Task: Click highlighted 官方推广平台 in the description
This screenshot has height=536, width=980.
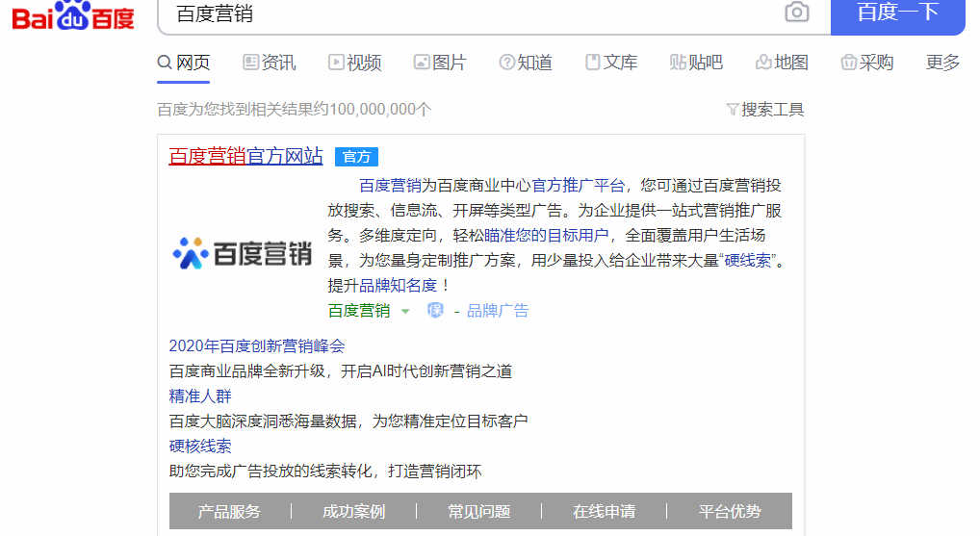Action: pyautogui.click(x=578, y=186)
